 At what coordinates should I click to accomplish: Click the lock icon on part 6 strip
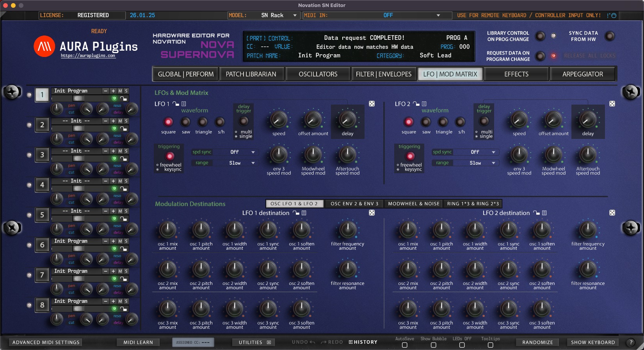(x=123, y=249)
